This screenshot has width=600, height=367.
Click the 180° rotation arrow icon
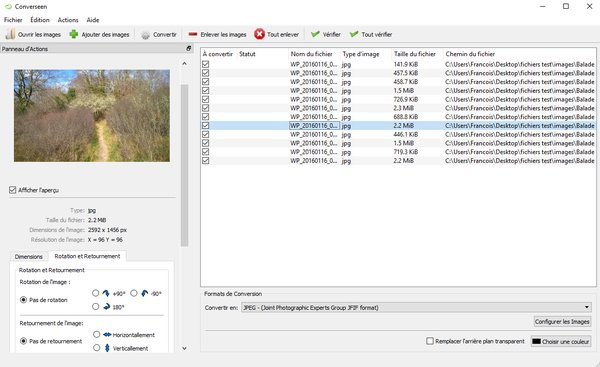[107, 307]
